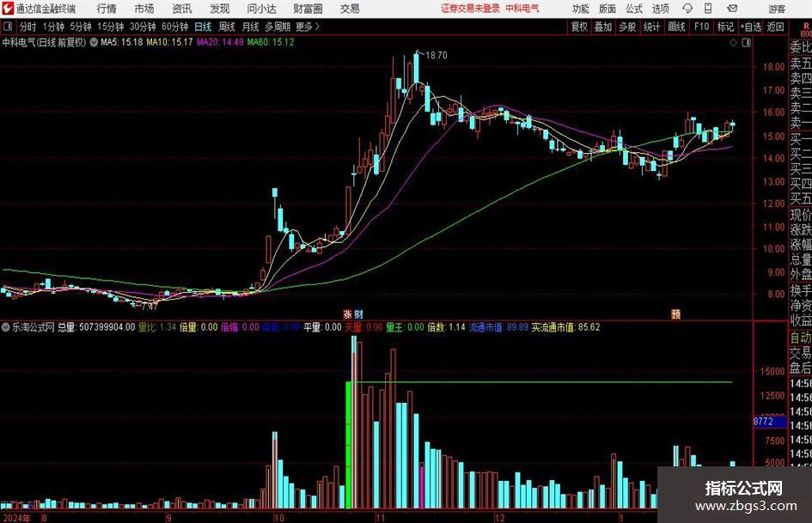Click the 18.70 high price label
Image resolution: width=812 pixels, height=523 pixels.
coord(436,56)
